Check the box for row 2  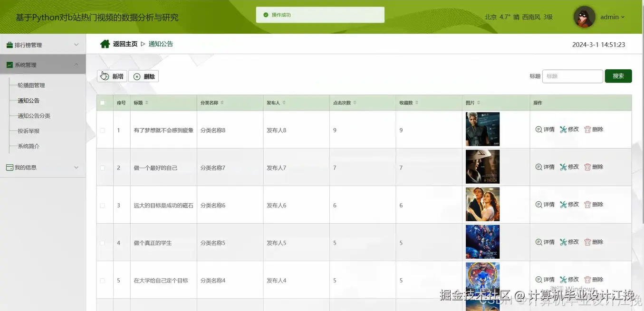102,168
